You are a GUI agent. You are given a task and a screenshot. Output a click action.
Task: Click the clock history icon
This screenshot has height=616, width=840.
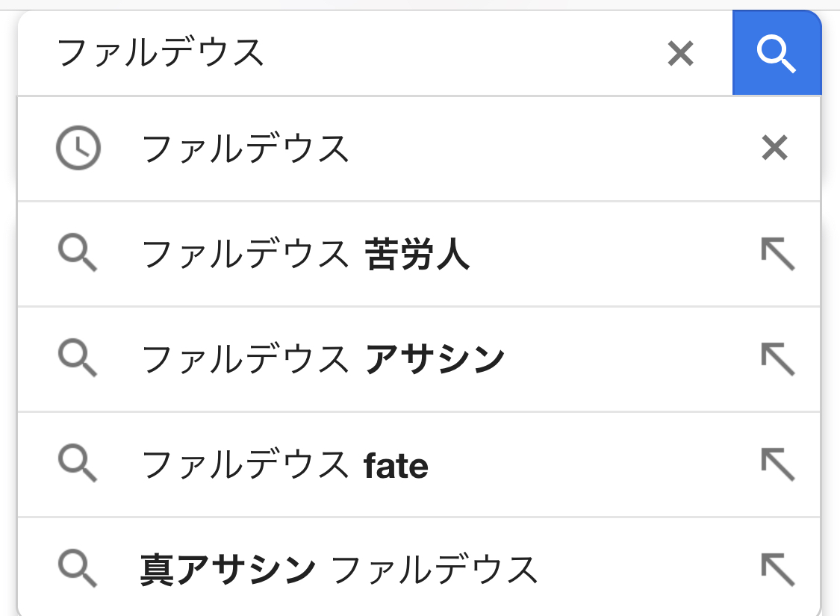pos(78,149)
